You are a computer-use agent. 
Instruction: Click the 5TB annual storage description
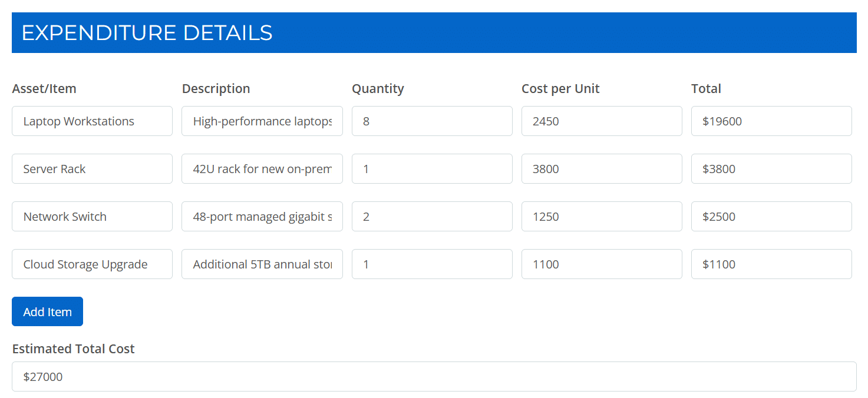pyautogui.click(x=262, y=264)
